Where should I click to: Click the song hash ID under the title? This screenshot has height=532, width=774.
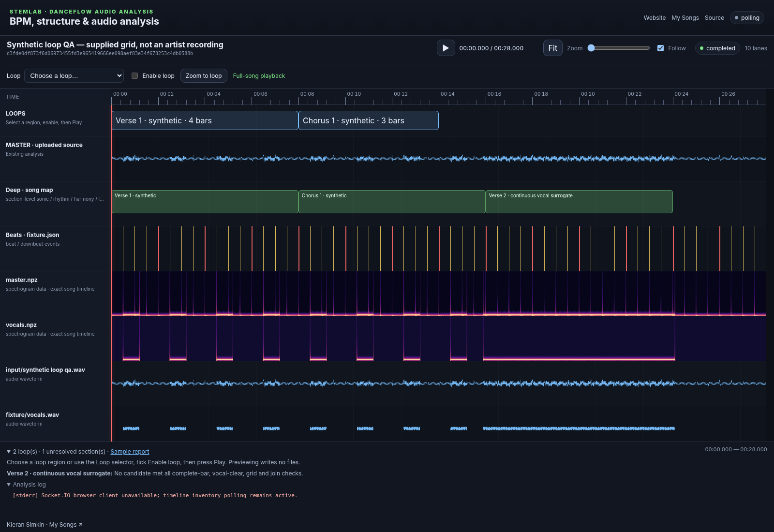pos(100,54)
